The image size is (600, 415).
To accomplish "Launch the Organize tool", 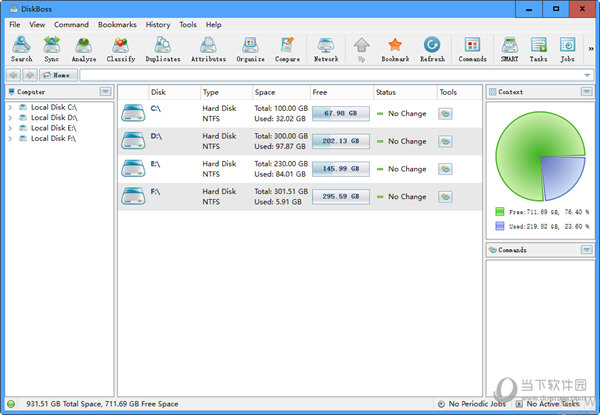I will point(250,49).
